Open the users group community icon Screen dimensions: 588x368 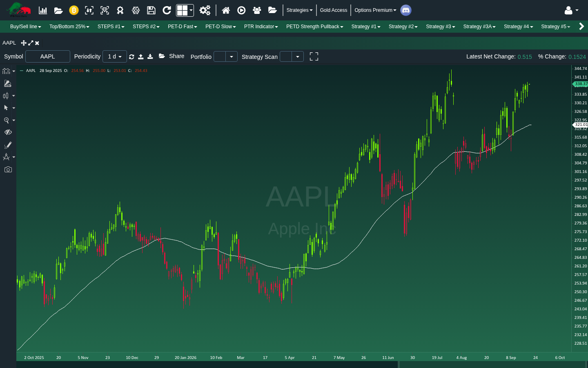pos(257,10)
